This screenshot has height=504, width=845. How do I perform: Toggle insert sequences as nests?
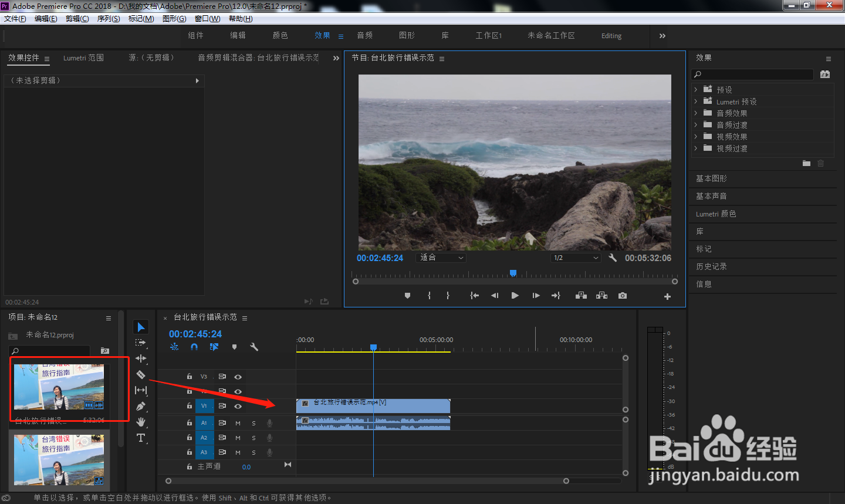[x=174, y=347]
